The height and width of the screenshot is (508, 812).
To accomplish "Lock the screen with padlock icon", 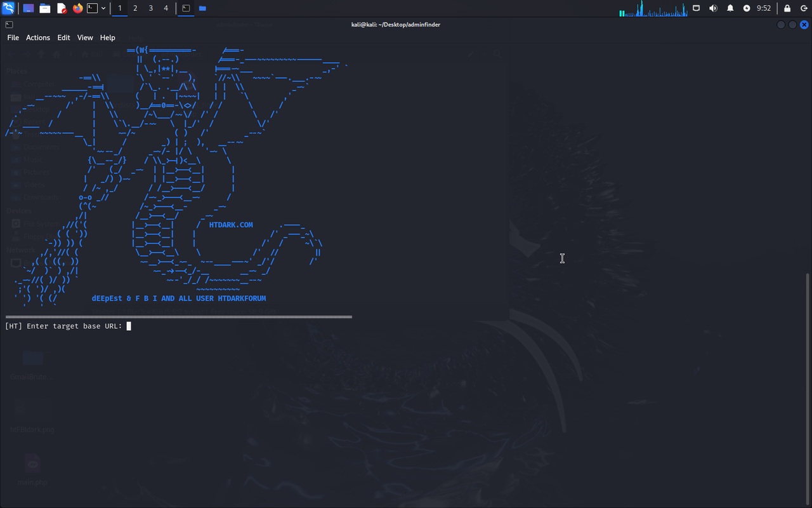I will (x=787, y=8).
